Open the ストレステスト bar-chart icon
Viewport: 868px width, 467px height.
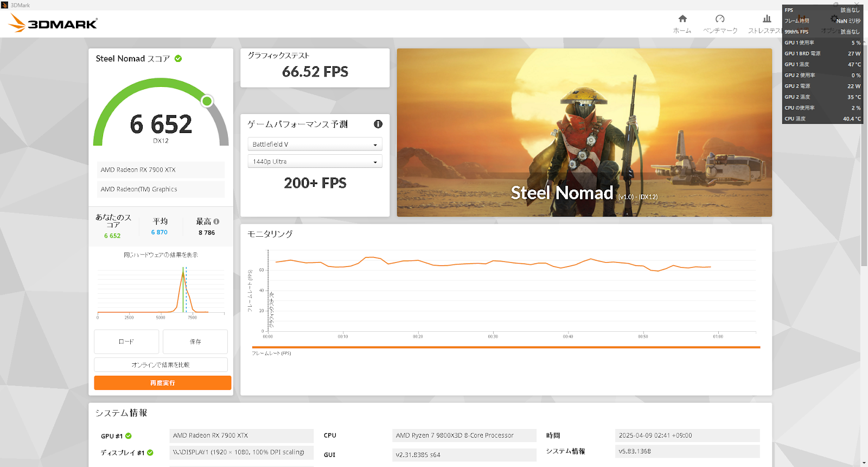pos(767,19)
